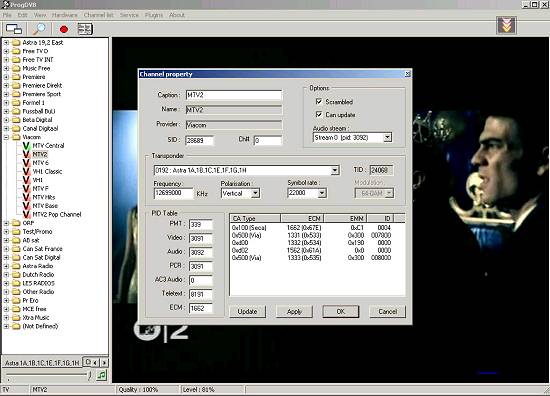Image resolution: width=550 pixels, height=396 pixels.
Task: Open the Symbol rate dropdown
Action: tap(322, 193)
